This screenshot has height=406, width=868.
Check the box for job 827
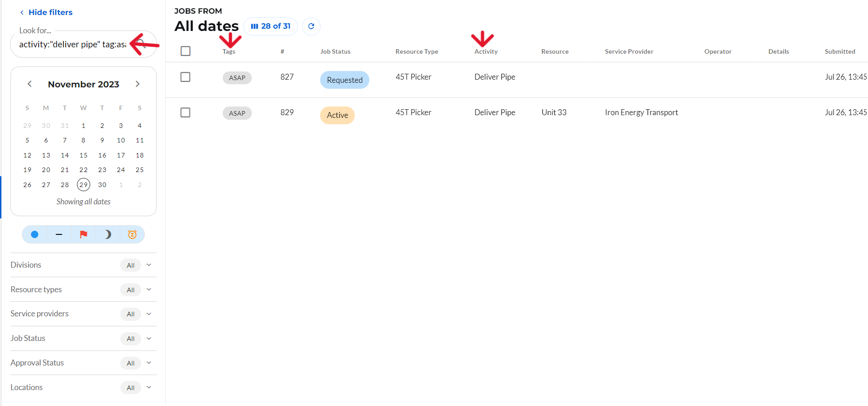pos(185,77)
